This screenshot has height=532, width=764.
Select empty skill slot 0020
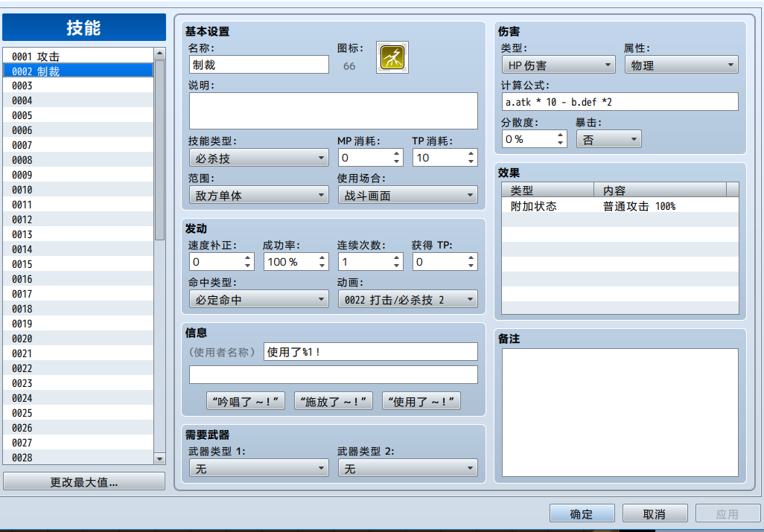click(x=78, y=339)
